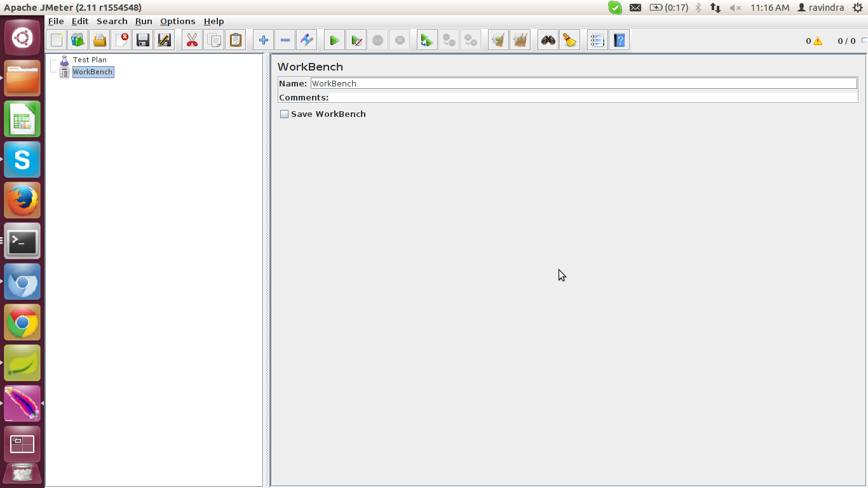Click the Toggle enable/disable toolbar icon
The height and width of the screenshot is (488, 868).
click(x=307, y=41)
